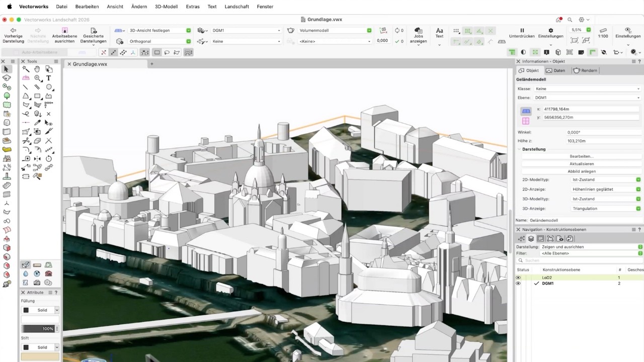Toggle green indicator beside Volumenmodell
This screenshot has height=362, width=644.
pos(369,30)
